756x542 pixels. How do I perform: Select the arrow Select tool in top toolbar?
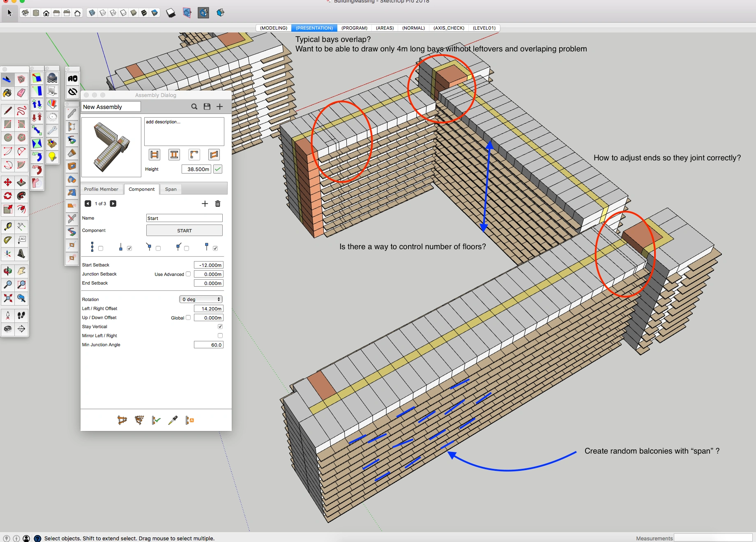pyautogui.click(x=9, y=13)
